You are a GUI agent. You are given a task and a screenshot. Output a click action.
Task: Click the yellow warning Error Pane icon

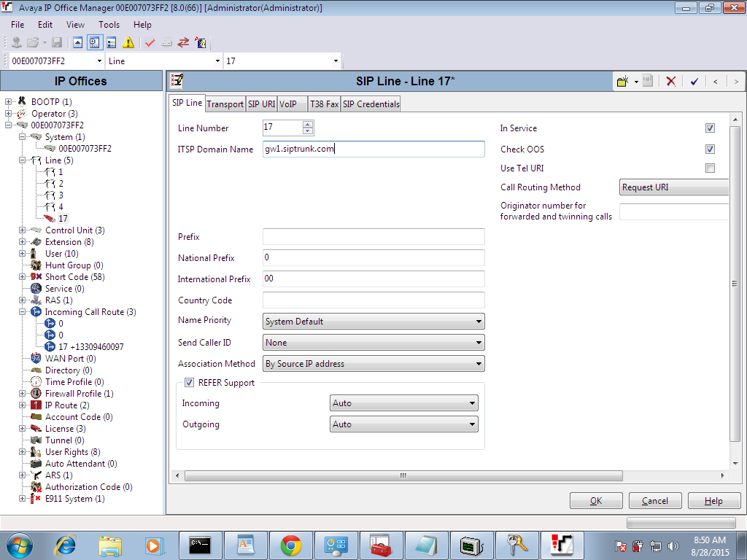point(128,43)
